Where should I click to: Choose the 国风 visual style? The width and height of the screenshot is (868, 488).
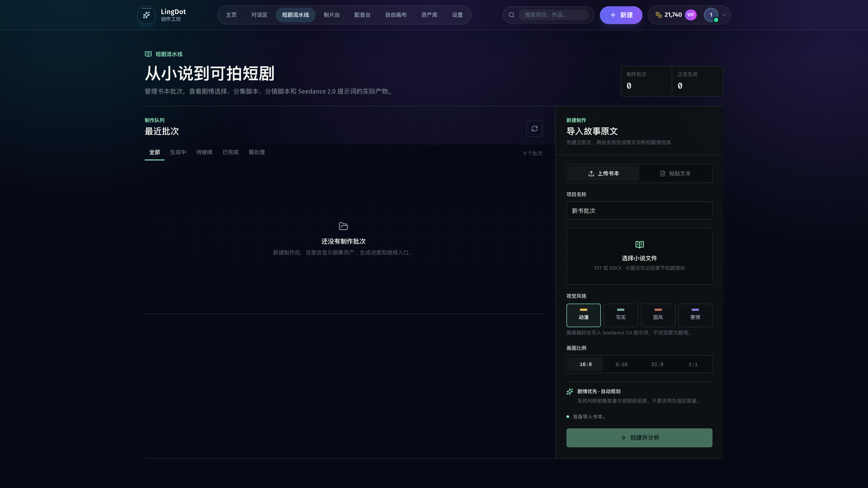(658, 315)
